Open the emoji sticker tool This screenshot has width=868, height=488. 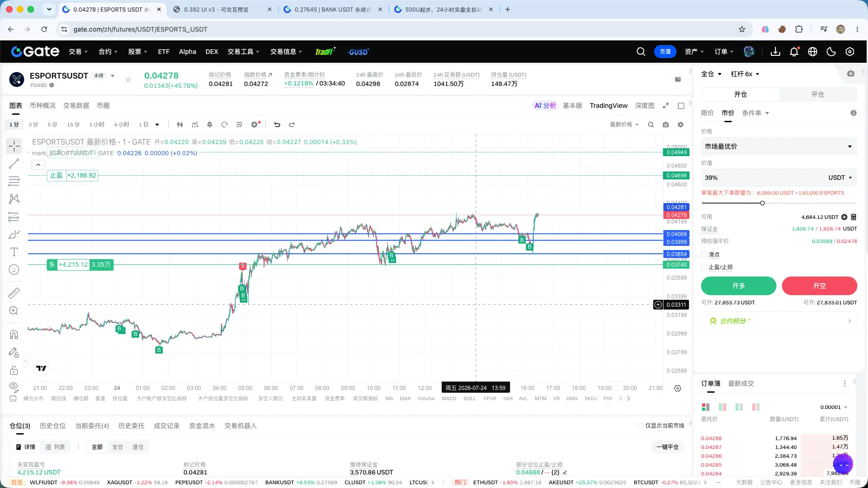[x=14, y=270]
